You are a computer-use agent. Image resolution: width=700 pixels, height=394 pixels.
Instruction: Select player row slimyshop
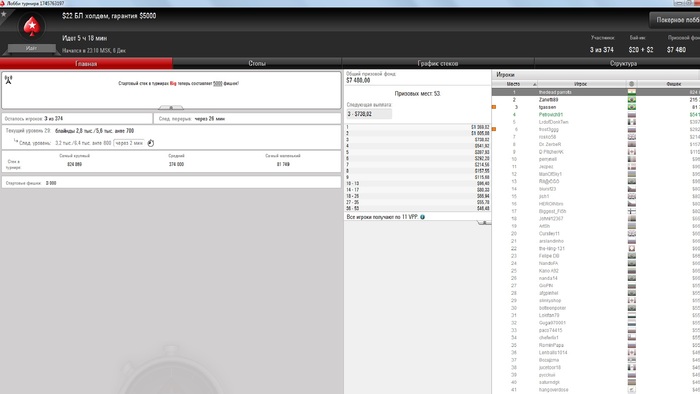(x=596, y=300)
